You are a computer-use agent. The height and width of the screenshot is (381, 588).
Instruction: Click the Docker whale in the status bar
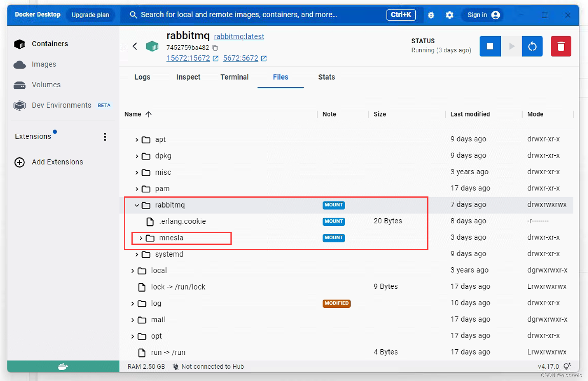tap(63, 366)
